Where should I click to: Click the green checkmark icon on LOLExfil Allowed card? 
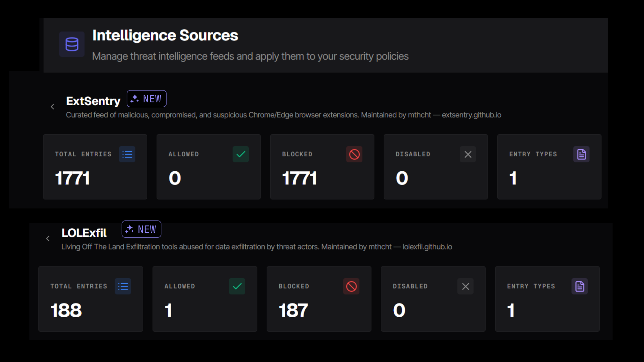click(237, 286)
